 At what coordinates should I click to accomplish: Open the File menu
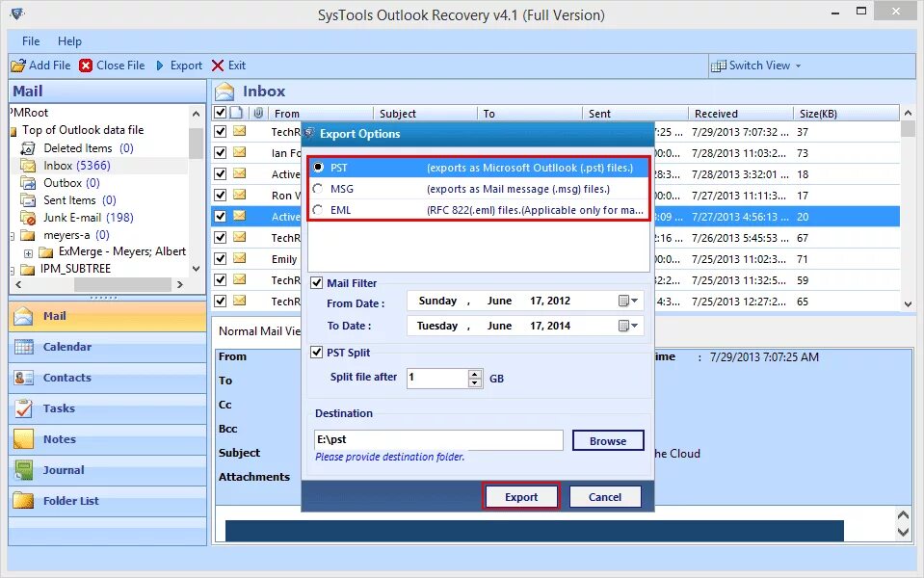coord(31,41)
